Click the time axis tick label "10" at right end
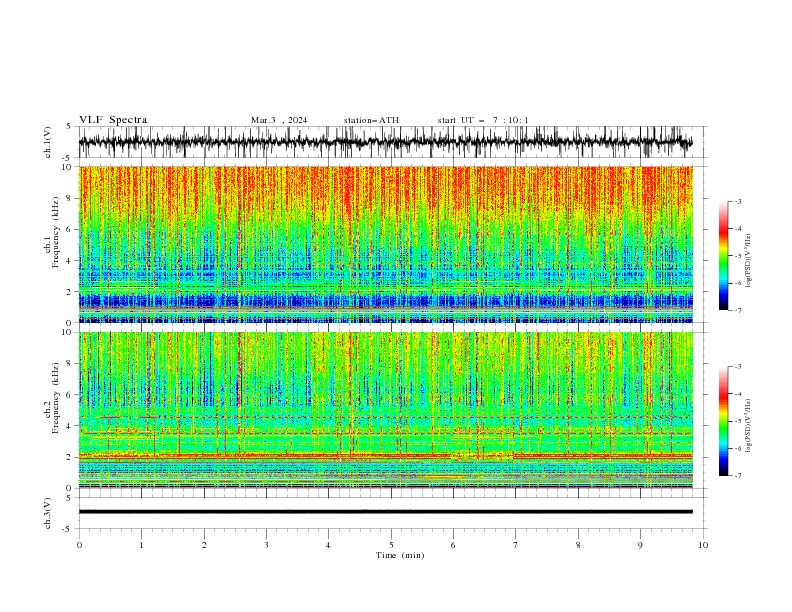792x612 pixels. 703,545
